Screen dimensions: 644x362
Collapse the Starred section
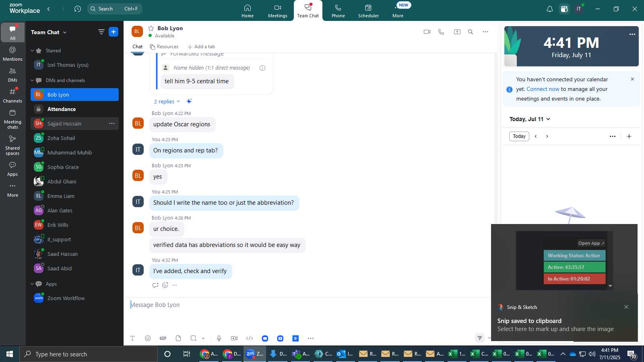pos(32,51)
